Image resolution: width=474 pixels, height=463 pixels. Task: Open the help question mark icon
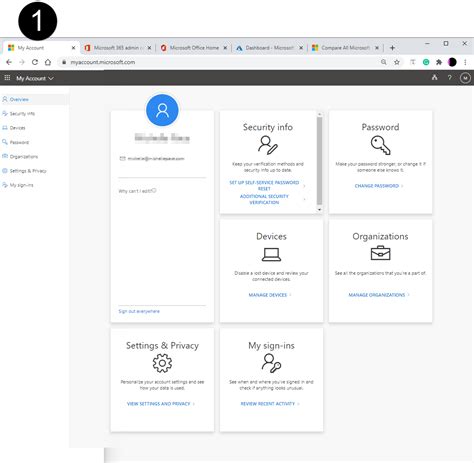tap(450, 78)
